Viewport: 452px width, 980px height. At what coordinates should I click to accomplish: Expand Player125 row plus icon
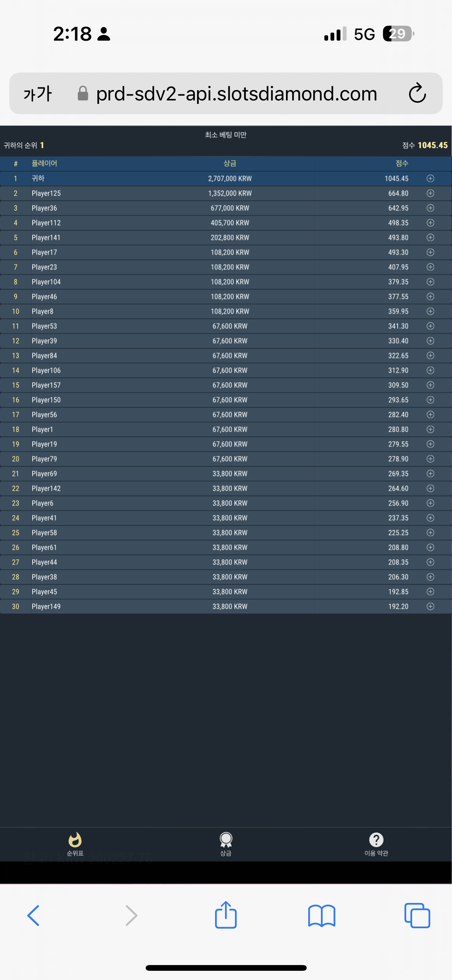pos(431,193)
